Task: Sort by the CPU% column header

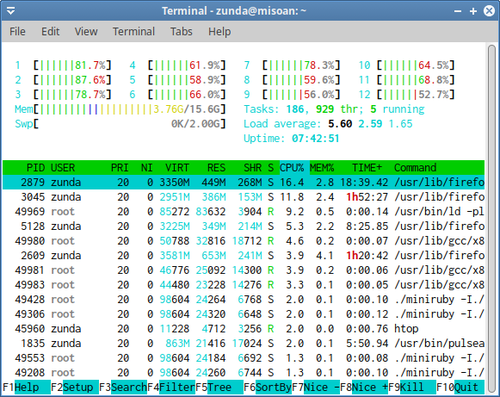Action: click(x=292, y=168)
